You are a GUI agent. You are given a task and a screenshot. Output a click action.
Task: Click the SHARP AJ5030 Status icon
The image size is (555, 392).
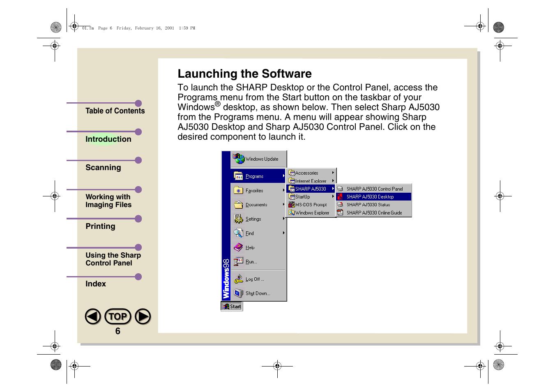coord(340,205)
